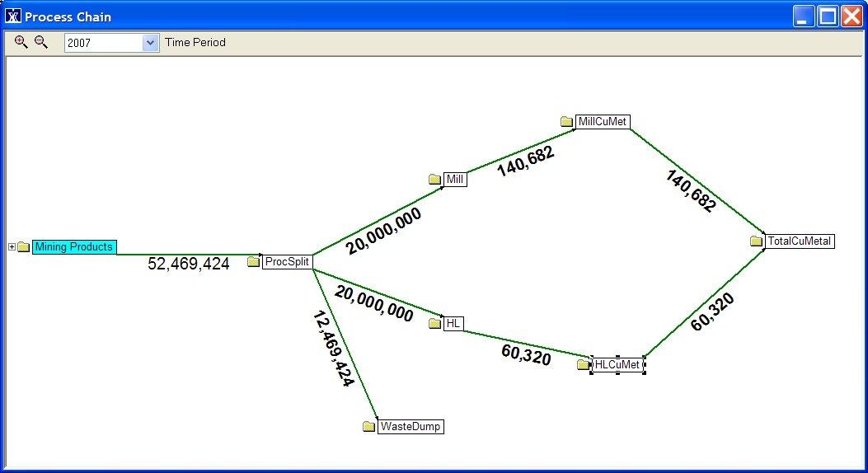Click the TotalCuMetal folder icon
This screenshot has height=473, width=868.
click(757, 241)
